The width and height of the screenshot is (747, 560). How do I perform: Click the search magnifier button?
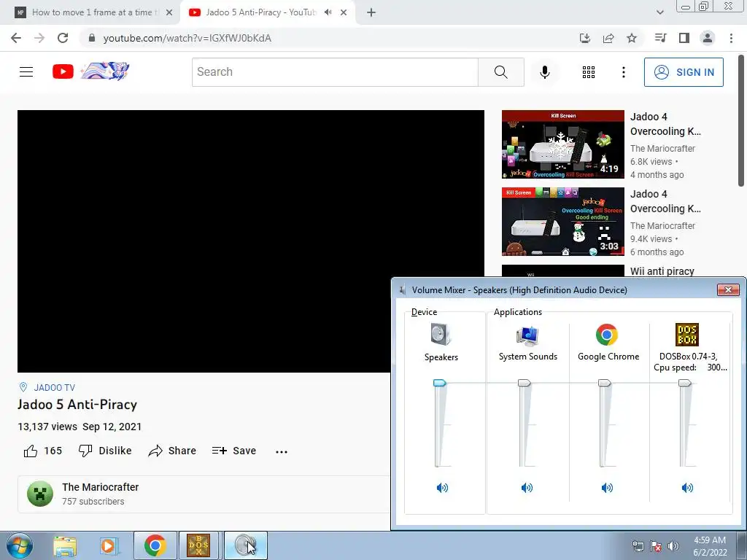pyautogui.click(x=500, y=72)
